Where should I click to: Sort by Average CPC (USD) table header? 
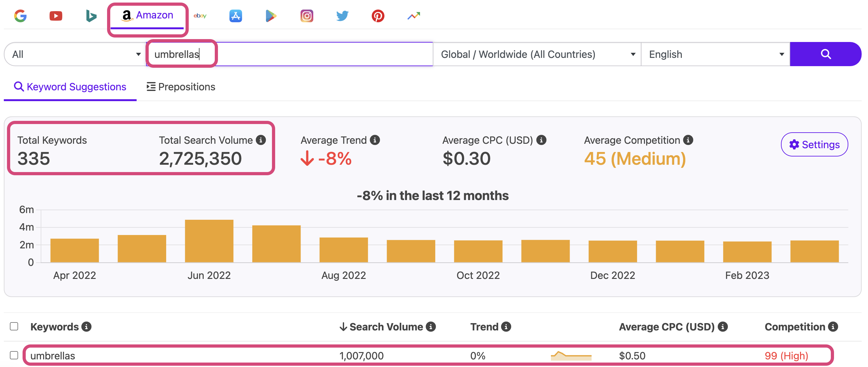[x=667, y=327]
